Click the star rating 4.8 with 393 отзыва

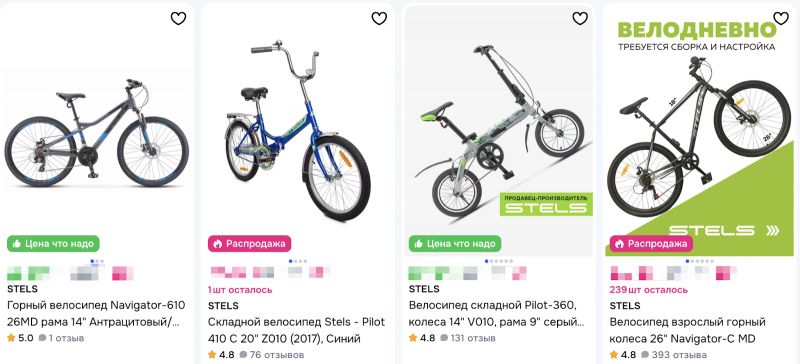pos(623,354)
